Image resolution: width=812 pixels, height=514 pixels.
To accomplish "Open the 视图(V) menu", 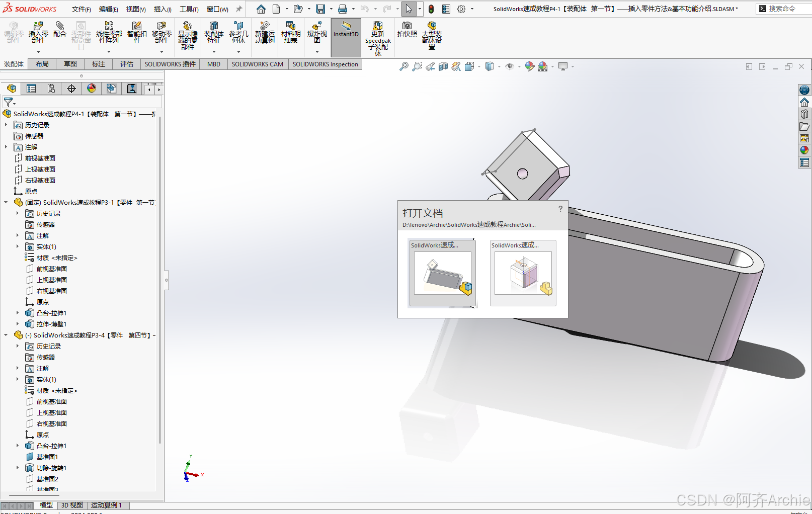I will 136,9.
